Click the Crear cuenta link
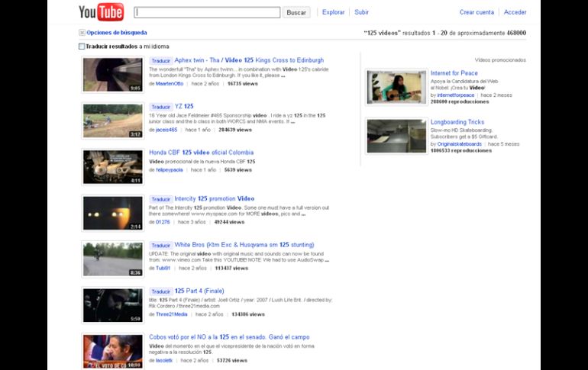Screen dimensions: 588x370 (x=477, y=12)
